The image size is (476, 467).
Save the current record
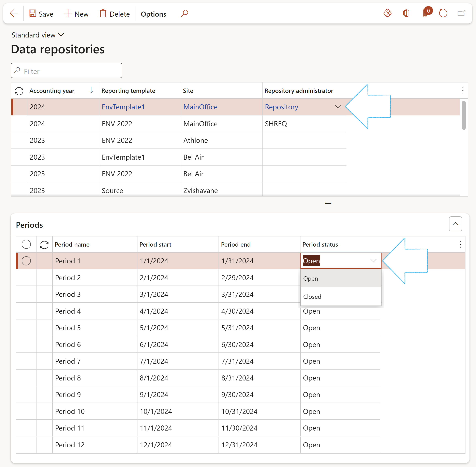pos(41,14)
